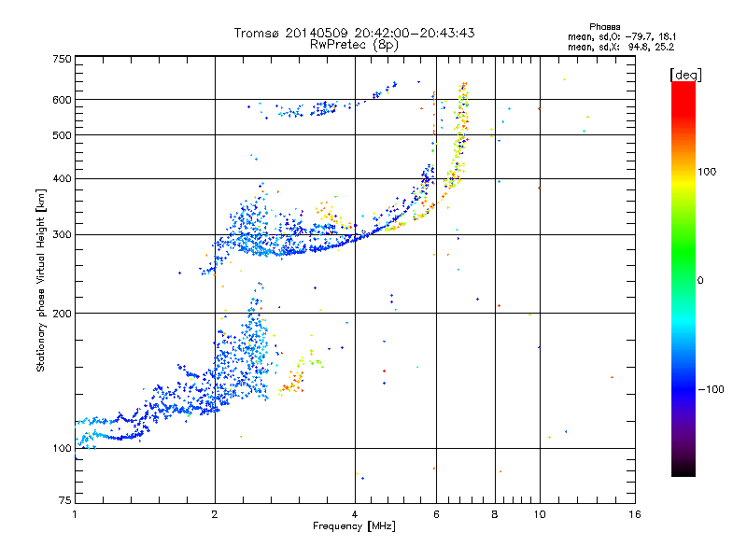This screenshot has height=560, width=747.
Task: Click the '8' frequency axis tick label
Action: pos(495,514)
